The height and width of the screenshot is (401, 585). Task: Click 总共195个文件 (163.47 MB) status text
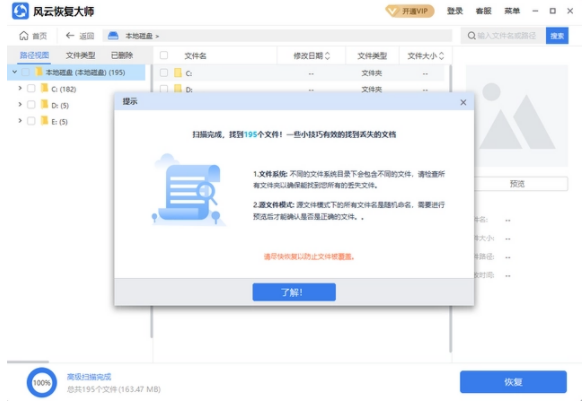pyautogui.click(x=114, y=389)
